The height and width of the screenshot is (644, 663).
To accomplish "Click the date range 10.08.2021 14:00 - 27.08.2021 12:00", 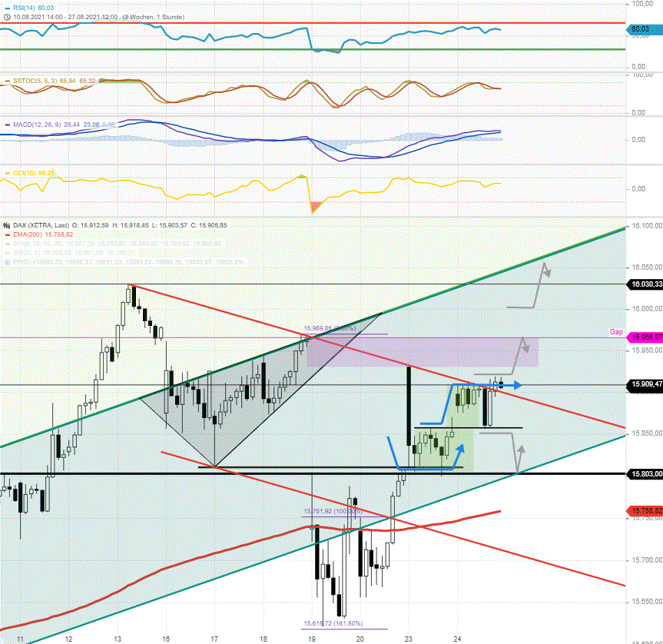I will (65, 17).
